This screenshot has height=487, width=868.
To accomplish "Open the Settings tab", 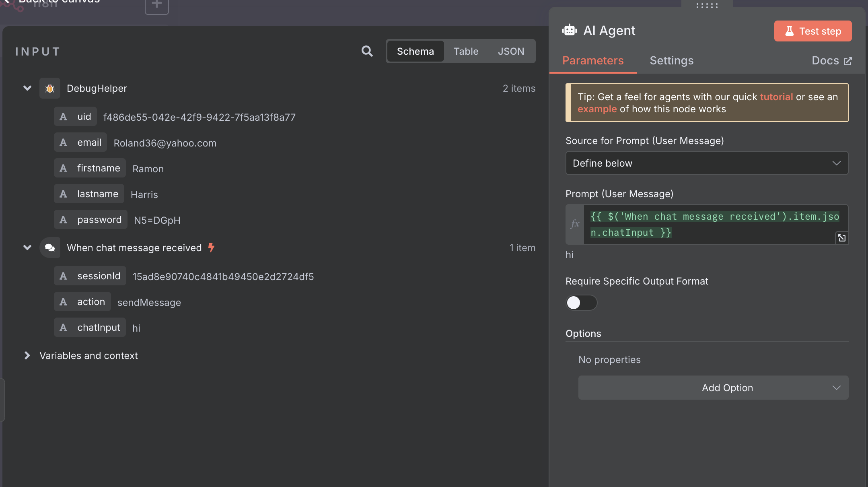I will tap(671, 60).
